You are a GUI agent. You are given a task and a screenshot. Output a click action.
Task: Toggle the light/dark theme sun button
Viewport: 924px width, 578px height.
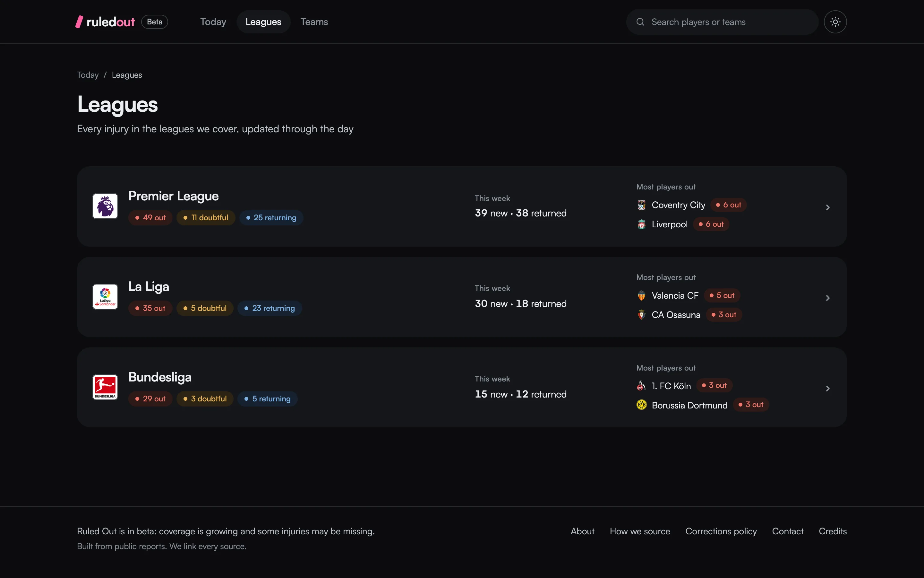tap(835, 22)
